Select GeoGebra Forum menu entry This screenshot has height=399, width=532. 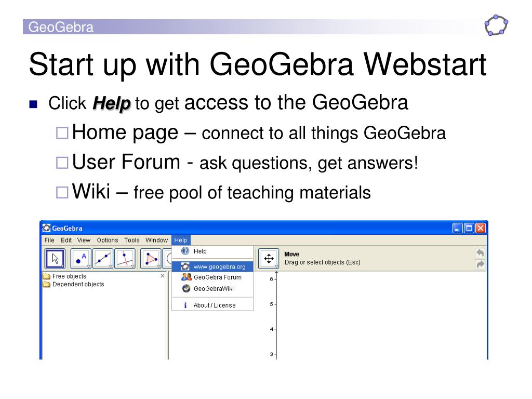click(212, 277)
